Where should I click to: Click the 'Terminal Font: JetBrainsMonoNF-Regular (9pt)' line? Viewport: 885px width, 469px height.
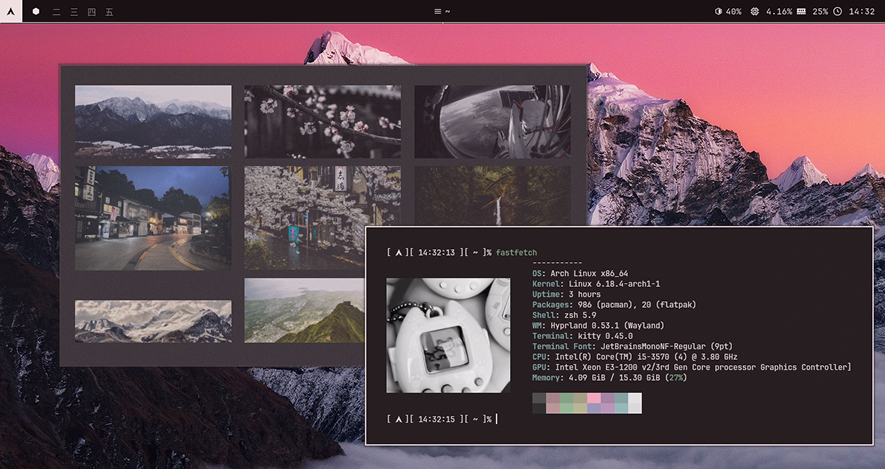[x=633, y=347]
